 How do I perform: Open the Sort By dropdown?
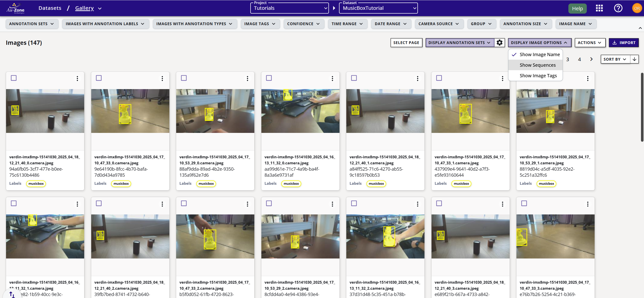click(615, 59)
